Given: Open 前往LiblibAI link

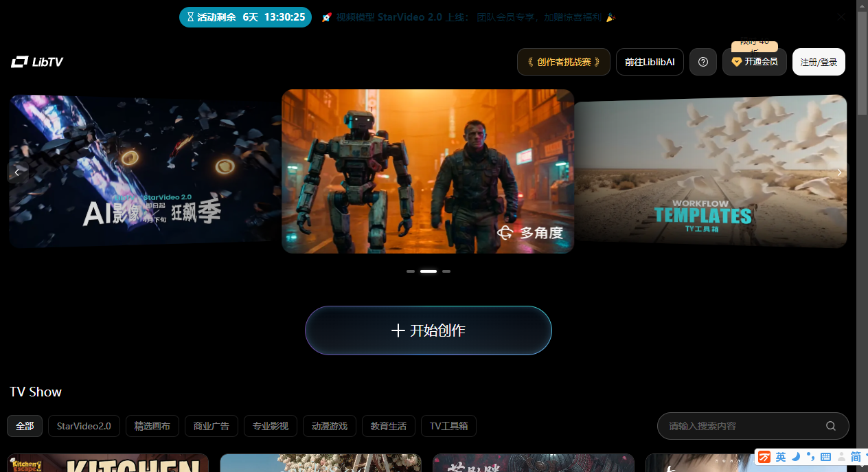Looking at the screenshot, I should click(650, 62).
